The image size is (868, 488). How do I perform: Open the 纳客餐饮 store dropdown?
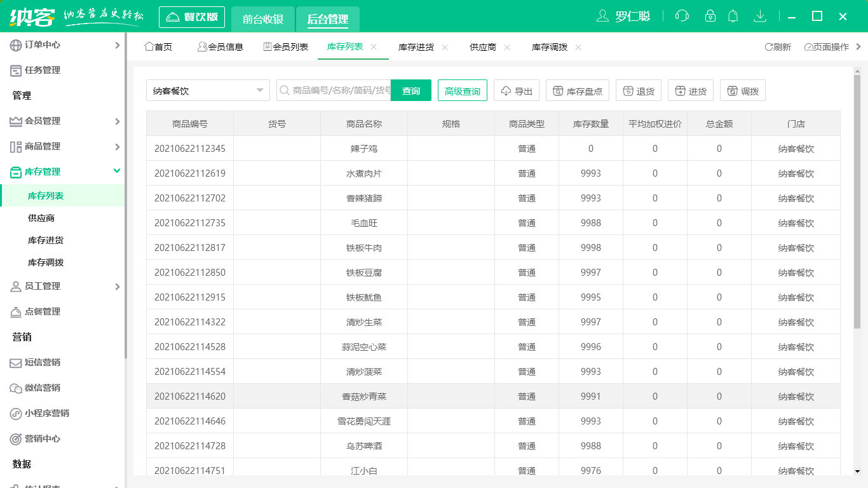(208, 90)
